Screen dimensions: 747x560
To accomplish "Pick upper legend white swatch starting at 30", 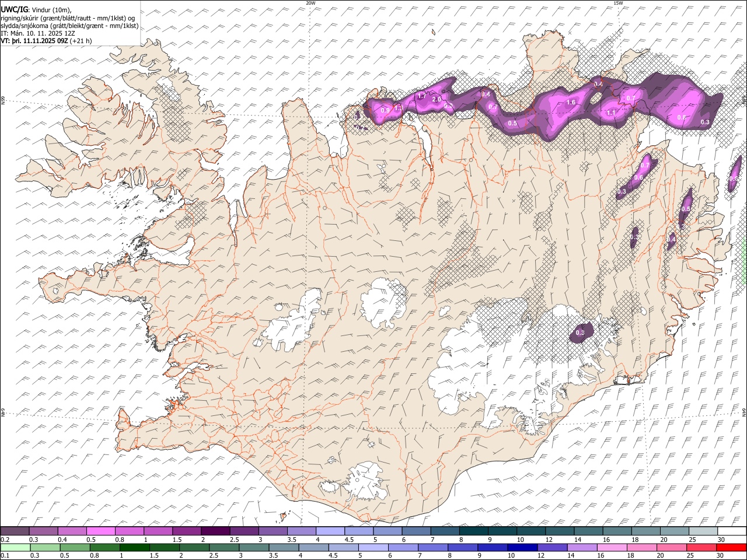I will click(731, 531).
